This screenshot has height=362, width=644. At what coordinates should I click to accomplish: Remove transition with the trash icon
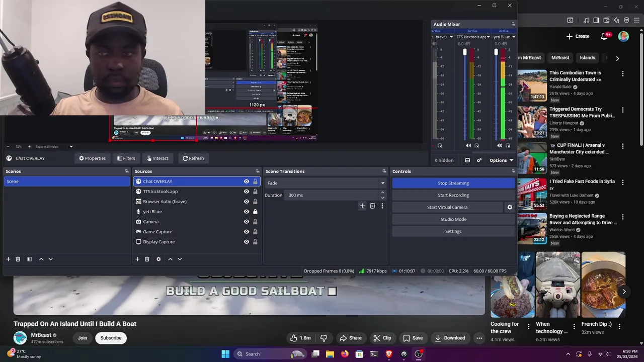click(372, 206)
